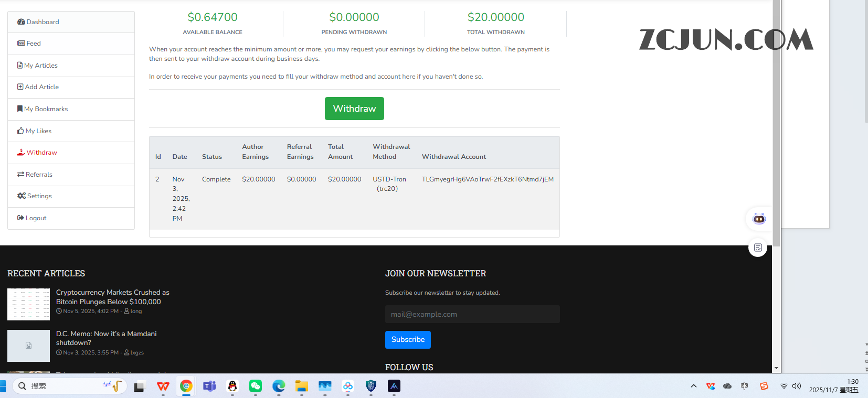Expand the hidden system tray icons
The image size is (868, 398).
point(694,386)
